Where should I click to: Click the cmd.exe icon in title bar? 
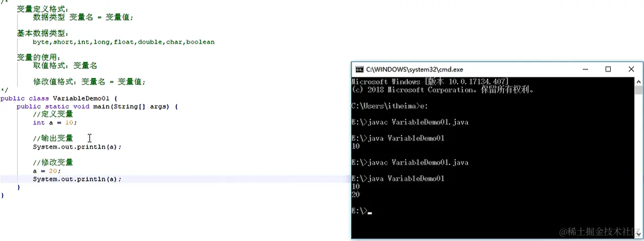359,70
